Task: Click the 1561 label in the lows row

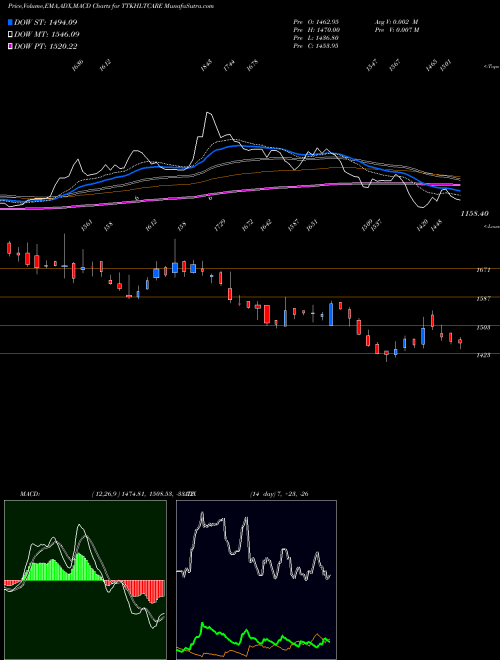Action: (x=87, y=225)
